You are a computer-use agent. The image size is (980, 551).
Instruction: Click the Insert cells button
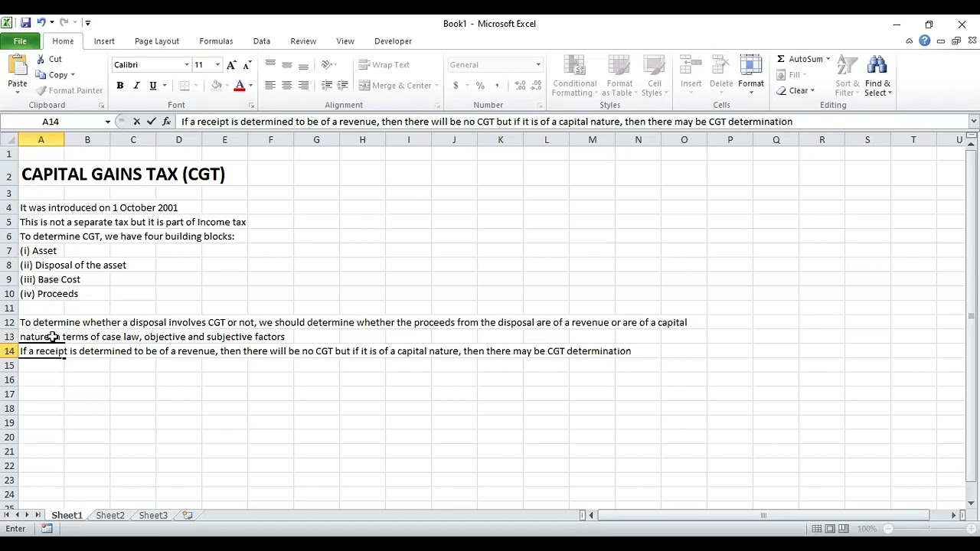(691, 74)
